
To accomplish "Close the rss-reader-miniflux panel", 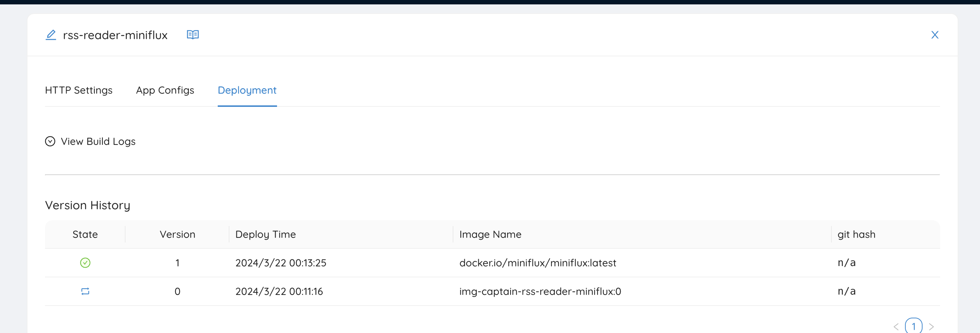I will [x=934, y=35].
